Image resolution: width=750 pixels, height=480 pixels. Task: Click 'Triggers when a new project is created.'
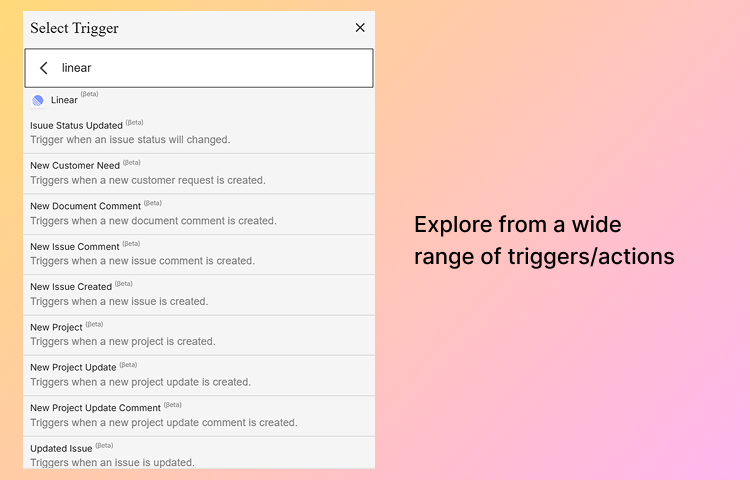pos(123,342)
